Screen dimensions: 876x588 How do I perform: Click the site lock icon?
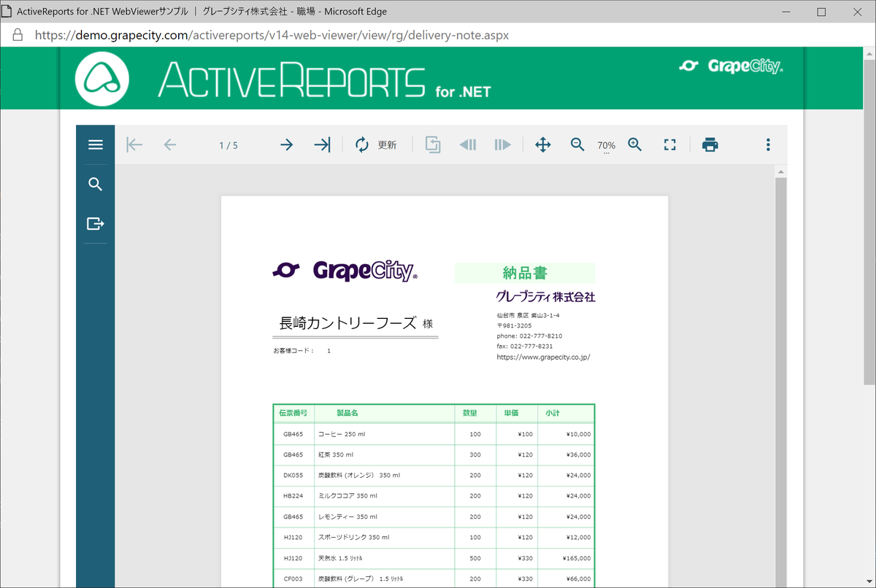tap(18, 34)
